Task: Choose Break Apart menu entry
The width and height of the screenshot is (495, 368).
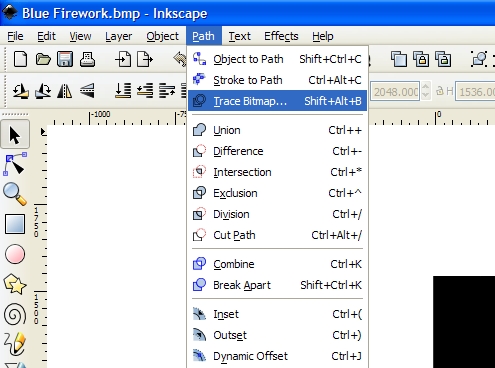Action: [277, 285]
